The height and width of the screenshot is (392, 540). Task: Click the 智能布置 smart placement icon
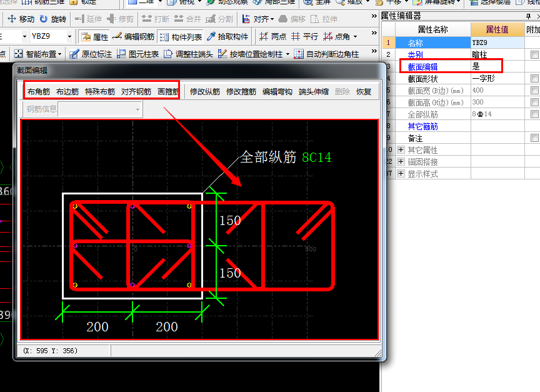(x=18, y=54)
